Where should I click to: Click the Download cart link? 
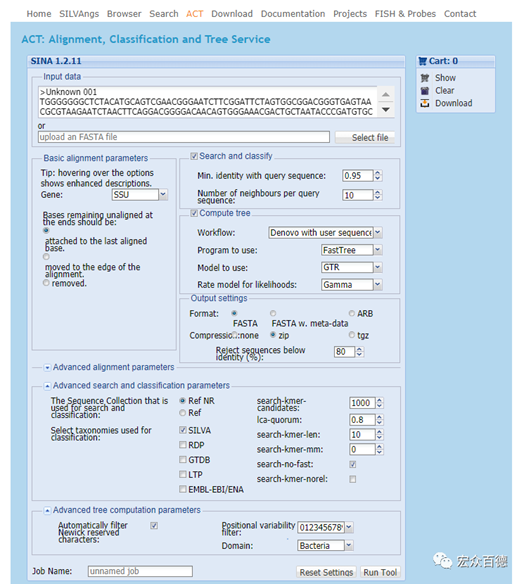pyautogui.click(x=454, y=103)
